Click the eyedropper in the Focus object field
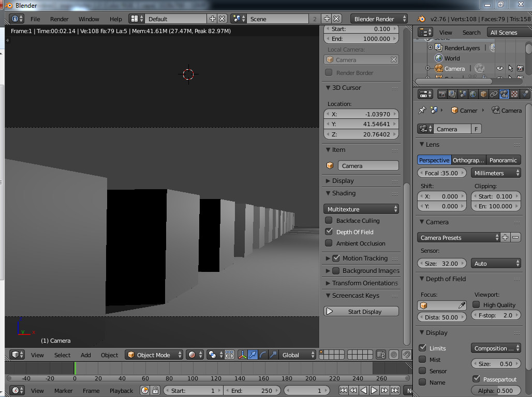Image resolution: width=532 pixels, height=397 pixels. pos(462,305)
